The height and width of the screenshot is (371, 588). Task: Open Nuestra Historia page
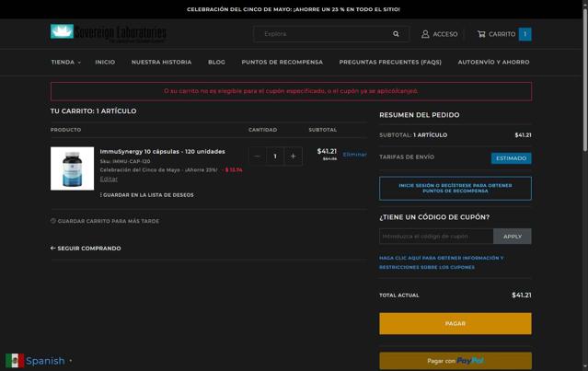[x=161, y=63]
